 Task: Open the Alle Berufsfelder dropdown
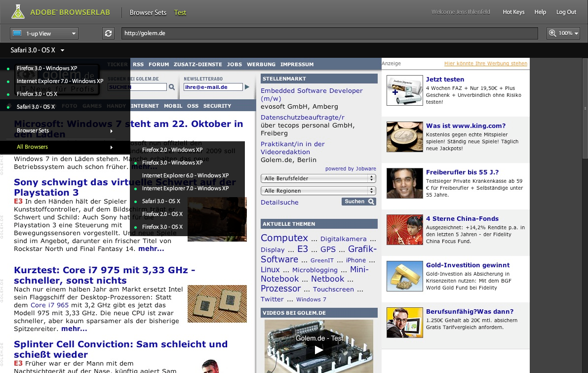click(318, 178)
